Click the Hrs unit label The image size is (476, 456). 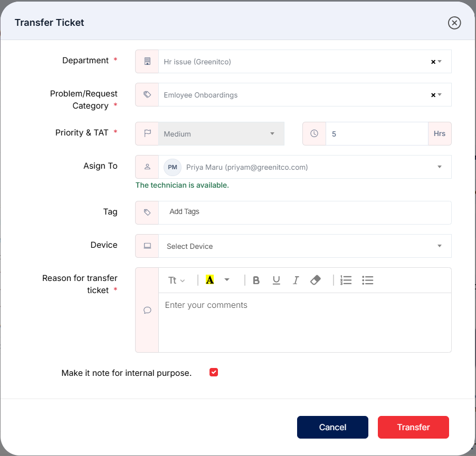point(439,134)
